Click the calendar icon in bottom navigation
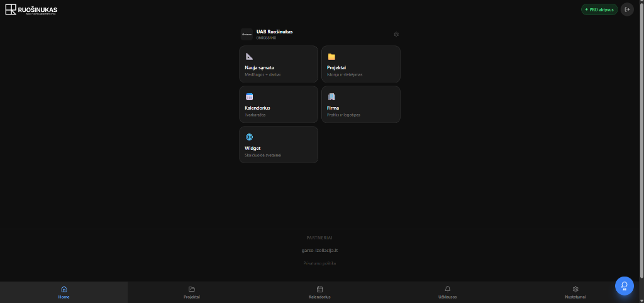644x303 pixels. click(320, 289)
